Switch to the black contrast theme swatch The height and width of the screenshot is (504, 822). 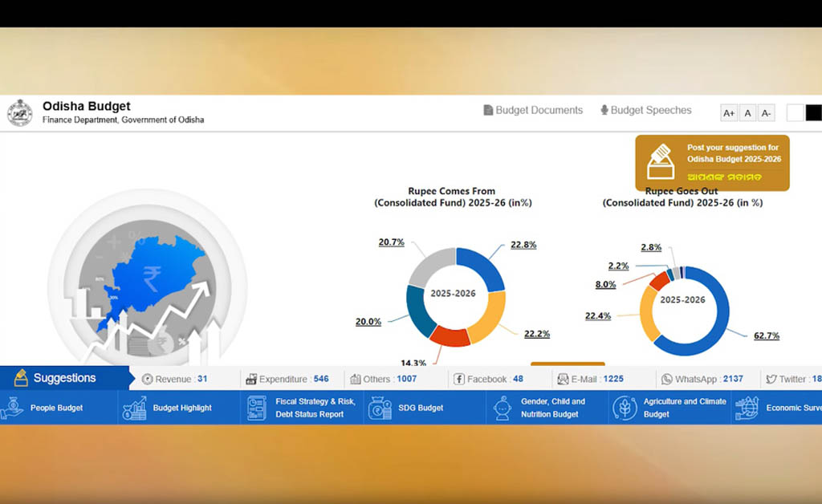click(x=813, y=113)
